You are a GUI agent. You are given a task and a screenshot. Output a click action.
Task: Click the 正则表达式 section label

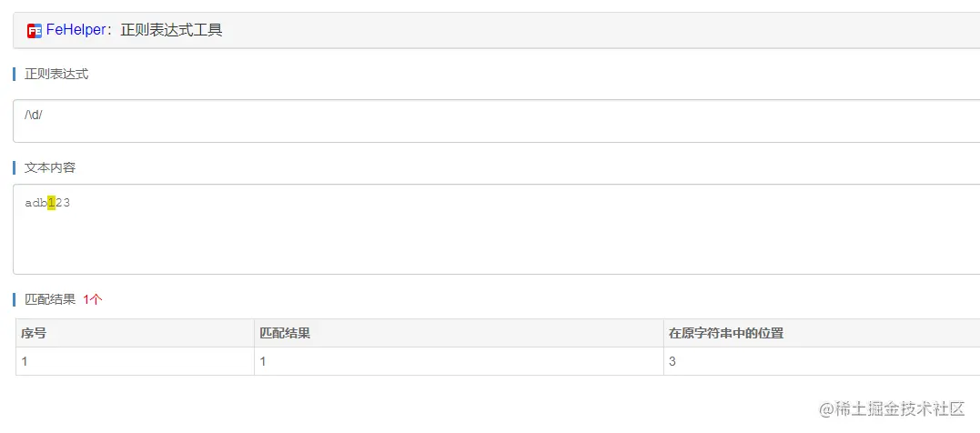coord(56,74)
